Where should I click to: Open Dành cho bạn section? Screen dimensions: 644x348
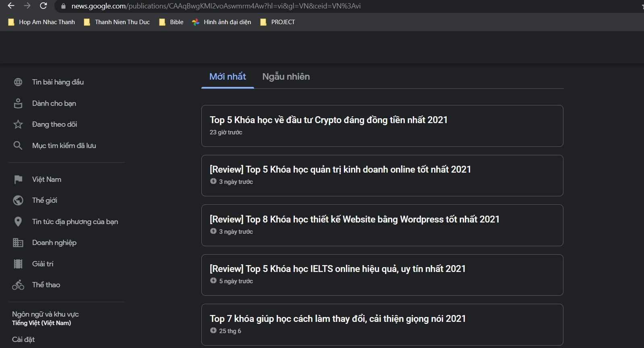(x=54, y=103)
